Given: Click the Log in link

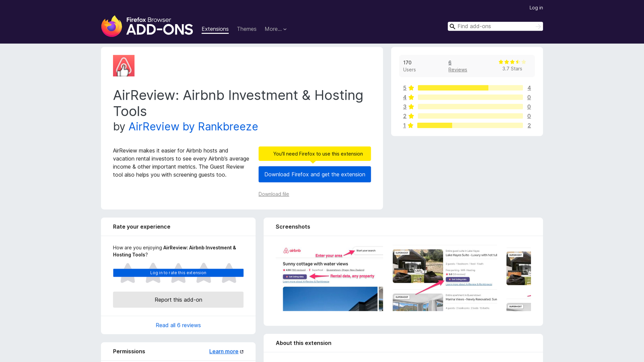Looking at the screenshot, I should (536, 8).
